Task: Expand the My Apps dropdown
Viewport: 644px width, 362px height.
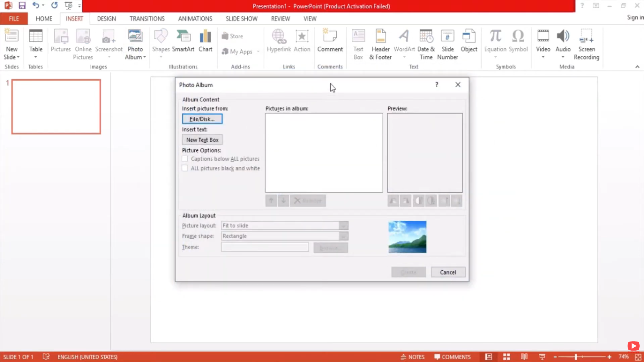Action: tap(258, 52)
